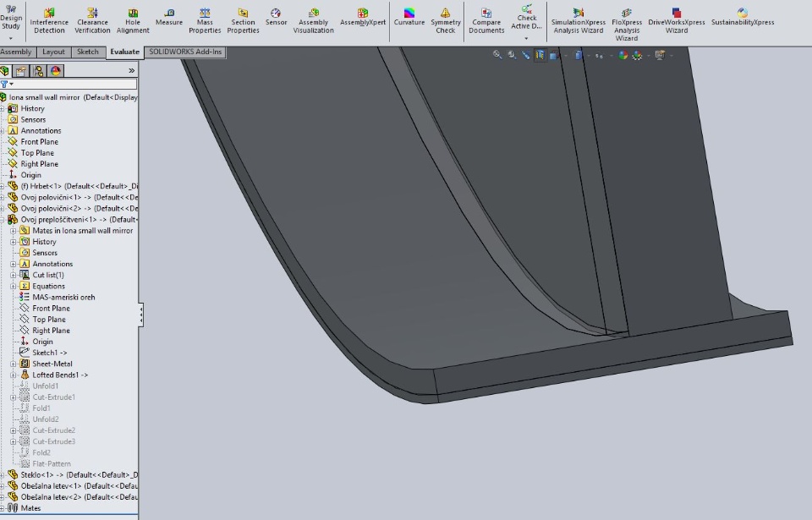Switch to DisplayManager tab
The image size is (812, 520).
tap(56, 70)
